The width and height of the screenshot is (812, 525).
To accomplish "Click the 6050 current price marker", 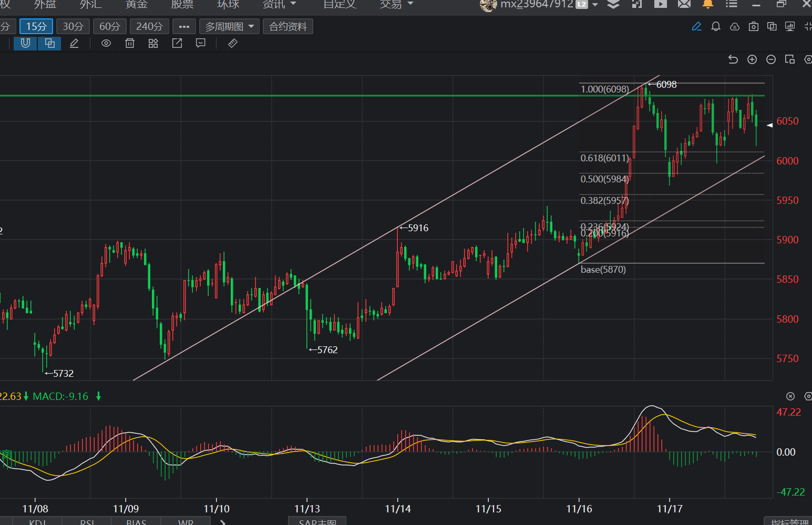I will click(787, 121).
